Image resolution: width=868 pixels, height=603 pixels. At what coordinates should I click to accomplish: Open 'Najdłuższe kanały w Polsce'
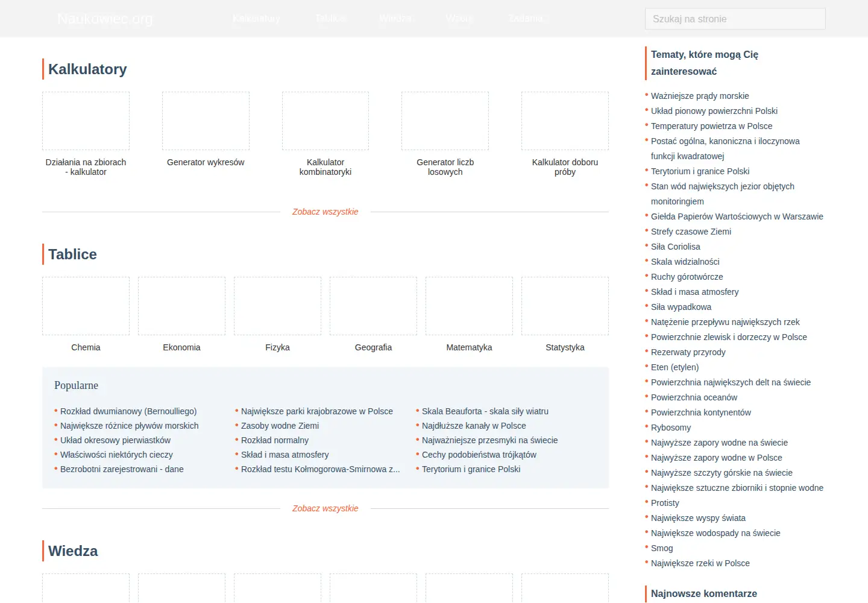click(474, 426)
